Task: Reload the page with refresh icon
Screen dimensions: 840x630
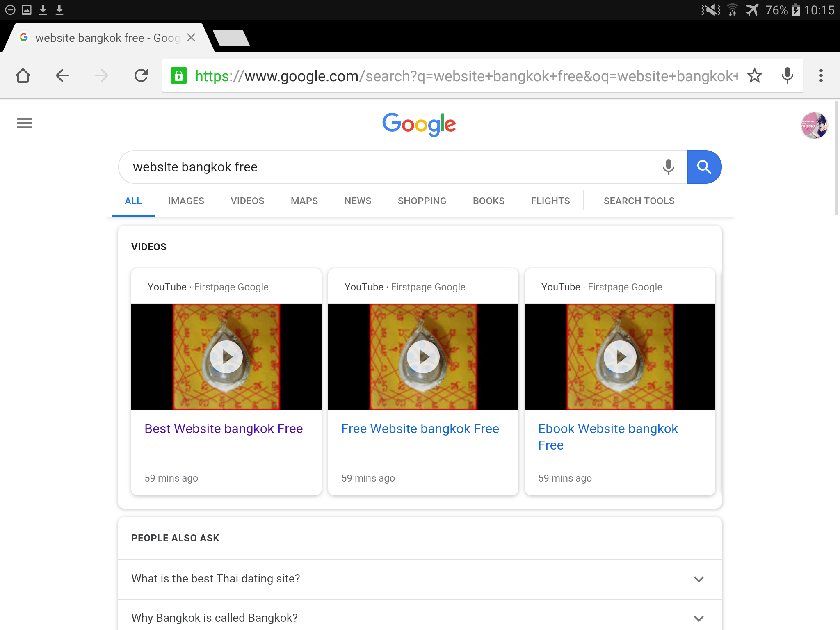Action: [141, 76]
